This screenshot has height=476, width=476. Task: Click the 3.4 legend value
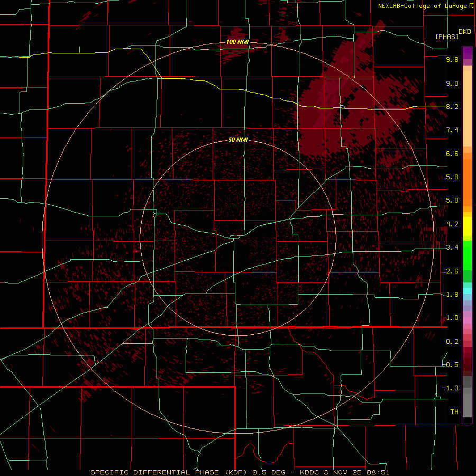pos(452,248)
